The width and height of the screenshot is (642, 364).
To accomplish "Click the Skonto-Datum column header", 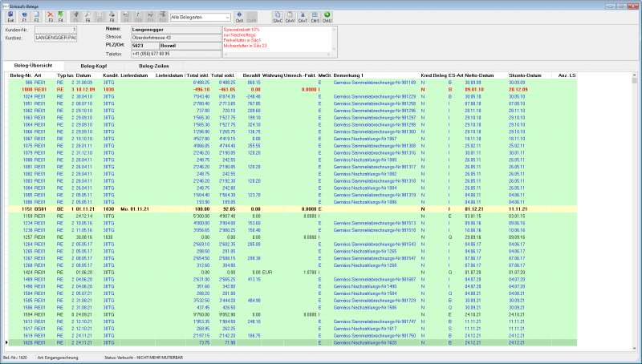I will point(530,75).
